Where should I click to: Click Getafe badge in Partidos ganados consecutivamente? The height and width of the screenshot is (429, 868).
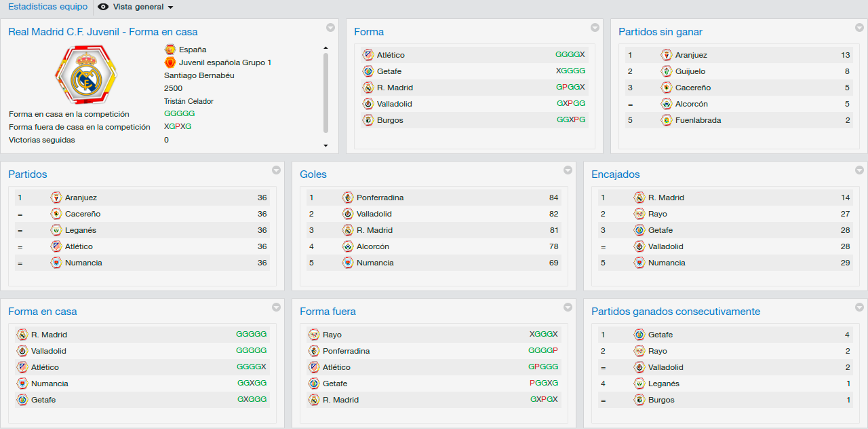639,335
